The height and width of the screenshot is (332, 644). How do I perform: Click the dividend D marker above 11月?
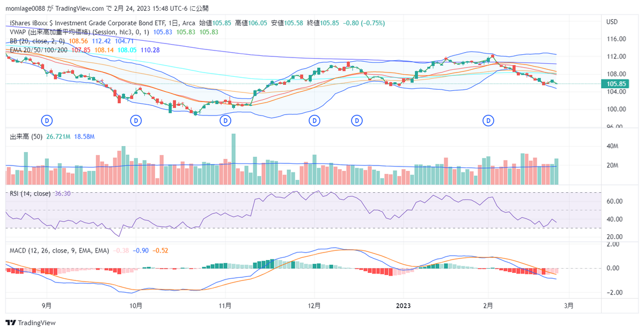[x=225, y=121]
